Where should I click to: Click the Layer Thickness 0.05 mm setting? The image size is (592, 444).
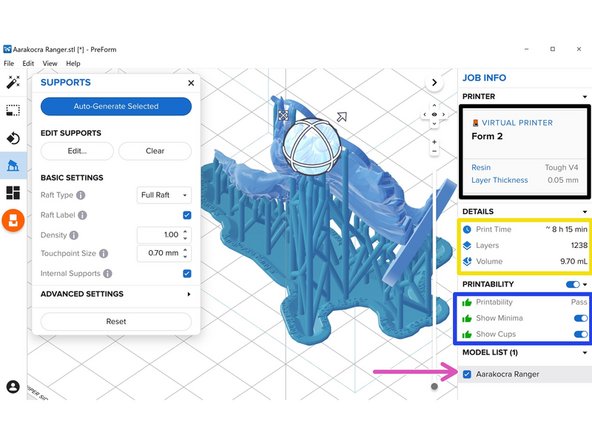point(524,180)
